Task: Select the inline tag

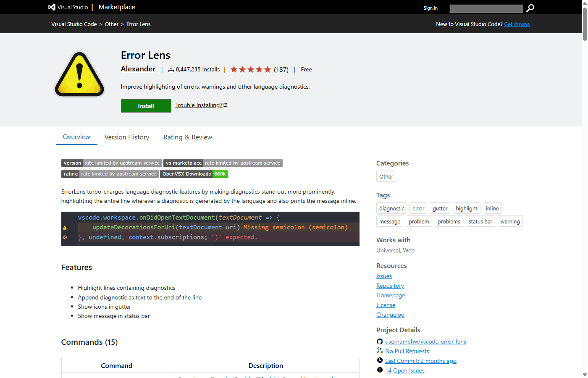Action: pyautogui.click(x=492, y=208)
